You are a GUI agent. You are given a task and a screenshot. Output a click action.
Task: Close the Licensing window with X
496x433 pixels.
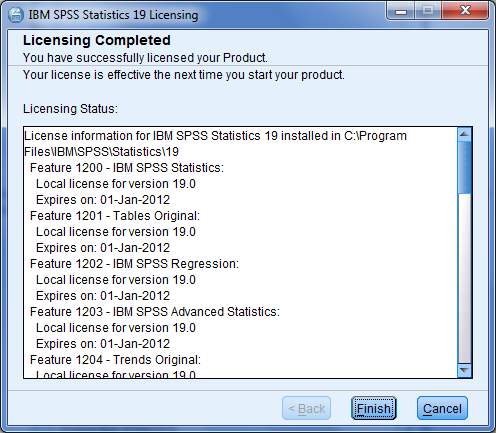[465, 11]
